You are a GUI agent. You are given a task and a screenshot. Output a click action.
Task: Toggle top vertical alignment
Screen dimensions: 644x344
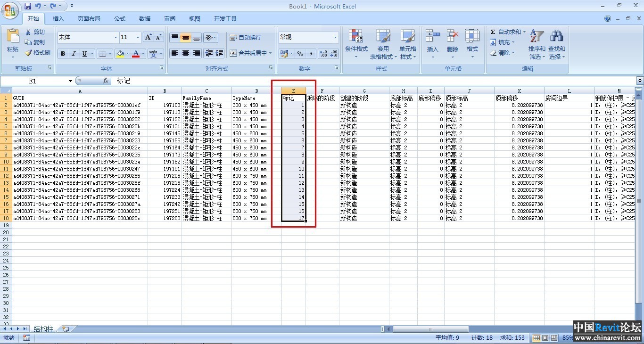pos(175,38)
